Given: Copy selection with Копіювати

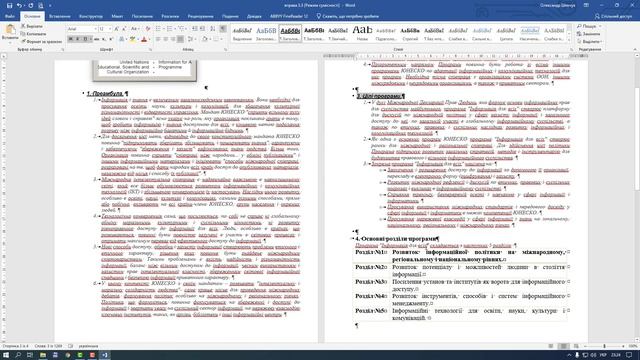Looking at the screenshot, I should [33, 34].
